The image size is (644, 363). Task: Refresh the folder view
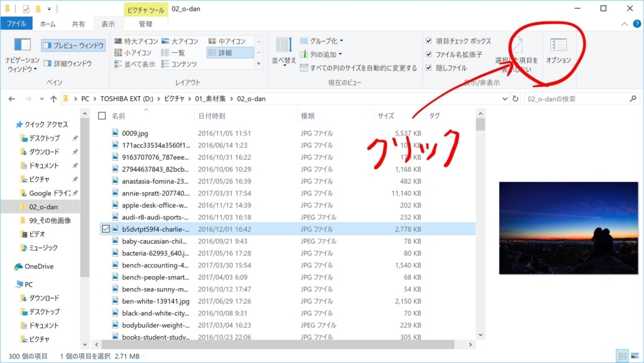point(516,99)
